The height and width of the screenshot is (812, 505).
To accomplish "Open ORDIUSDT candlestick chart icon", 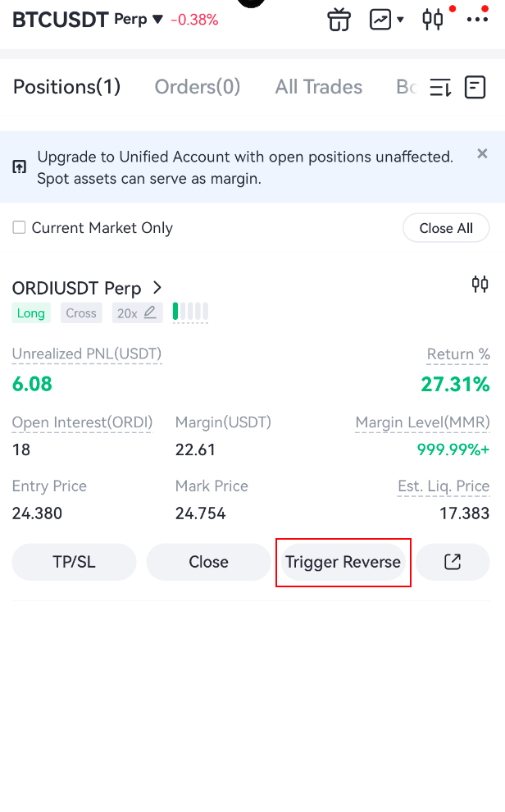I will 480,285.
